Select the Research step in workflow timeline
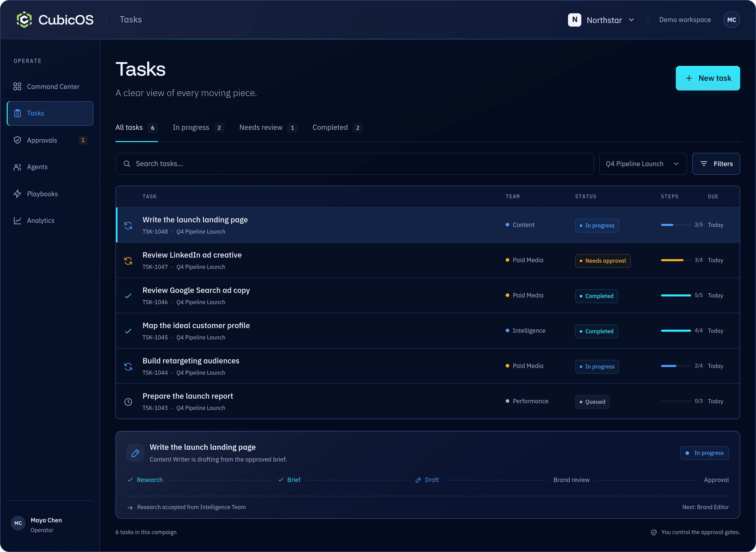The height and width of the screenshot is (552, 756). point(145,480)
